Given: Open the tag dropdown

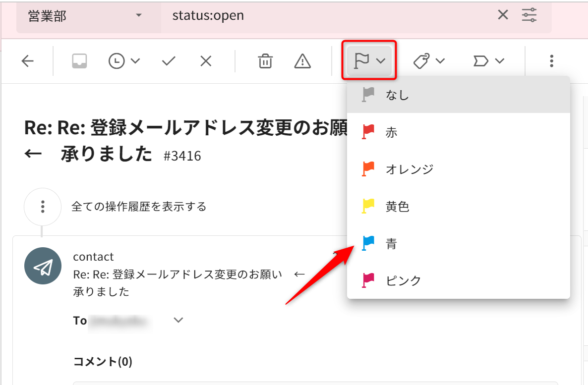Looking at the screenshot, I should pos(429,61).
